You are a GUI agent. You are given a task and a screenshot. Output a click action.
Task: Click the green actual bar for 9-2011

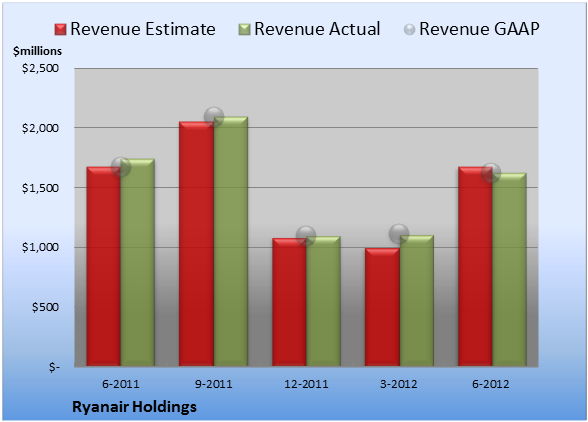coord(231,241)
